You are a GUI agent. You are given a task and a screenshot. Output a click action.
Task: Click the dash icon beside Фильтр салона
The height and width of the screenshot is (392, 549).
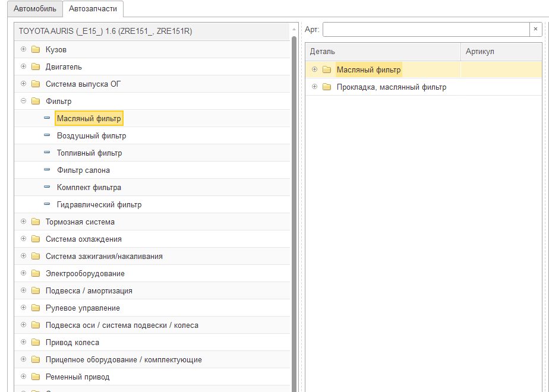47,169
